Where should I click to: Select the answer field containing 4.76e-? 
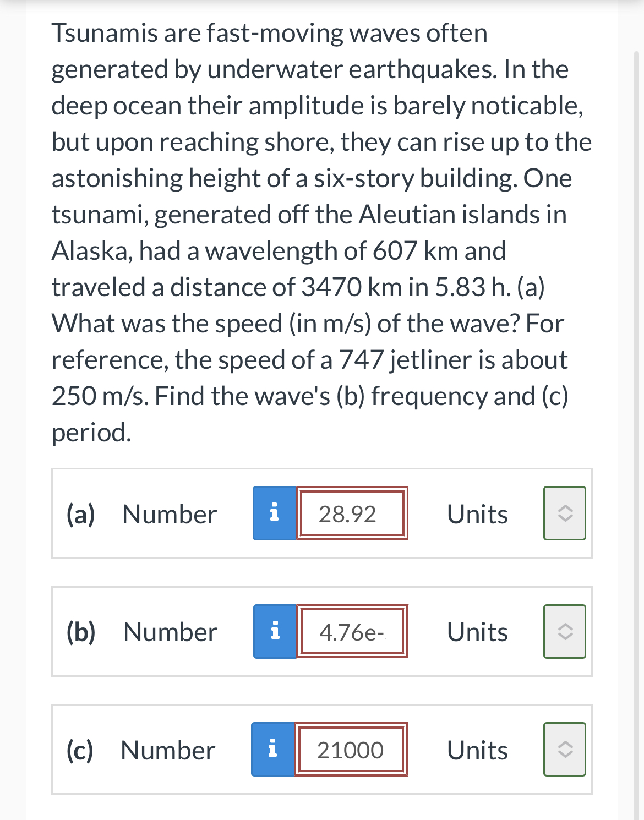tap(352, 632)
